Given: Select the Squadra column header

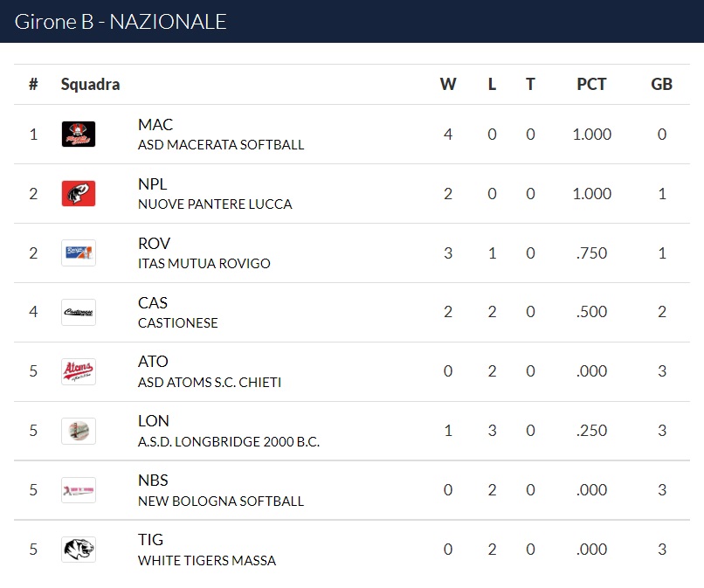Looking at the screenshot, I should point(90,84).
